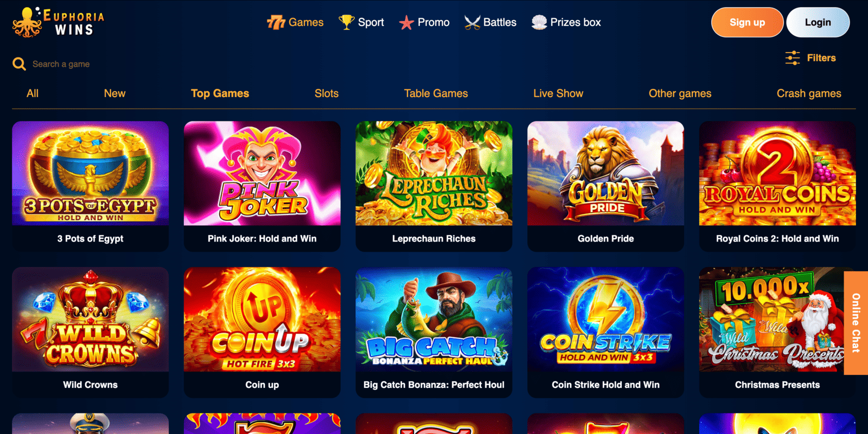The height and width of the screenshot is (434, 868).
Task: Open Prizes box via shell icon
Action: 539,22
